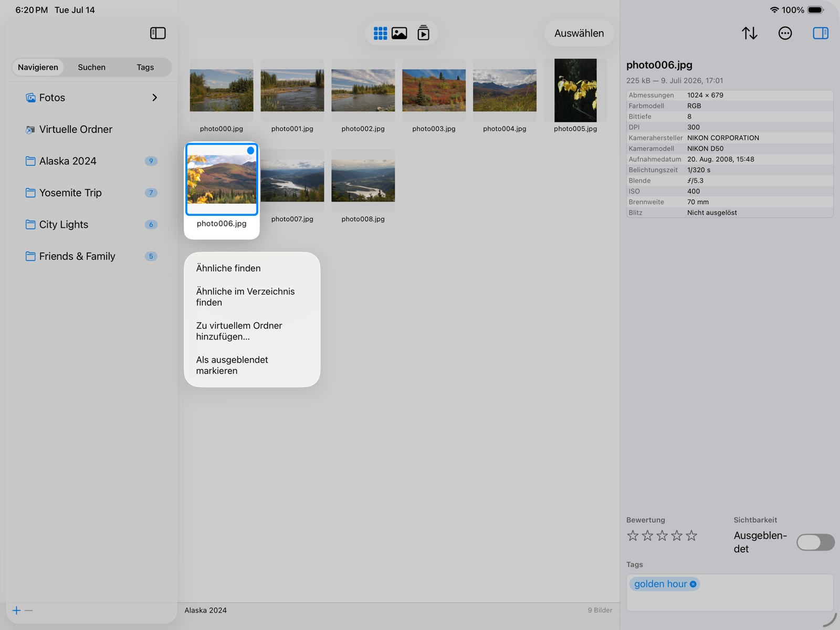Click the Aufnahmedatum value 20. Aug. 2008
The image size is (840, 630).
point(720,159)
